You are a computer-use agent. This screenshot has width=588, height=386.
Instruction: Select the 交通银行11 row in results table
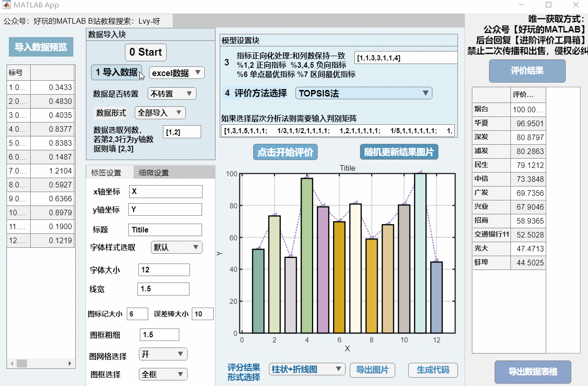click(x=509, y=235)
